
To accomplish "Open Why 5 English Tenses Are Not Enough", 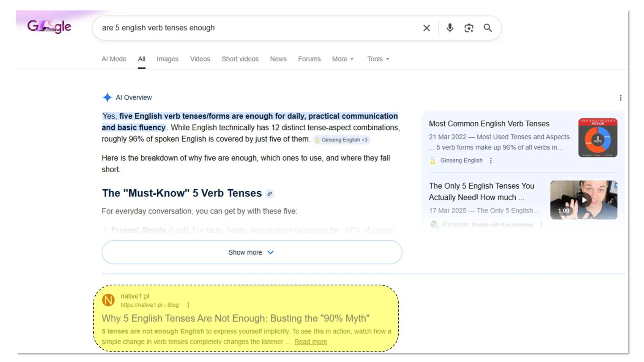I will (x=235, y=318).
